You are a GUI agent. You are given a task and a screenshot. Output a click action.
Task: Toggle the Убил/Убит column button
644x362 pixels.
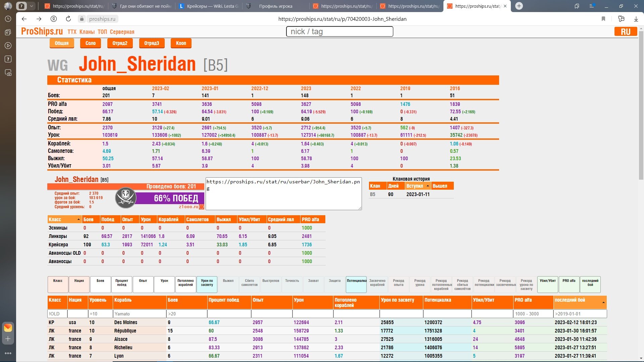pyautogui.click(x=548, y=285)
